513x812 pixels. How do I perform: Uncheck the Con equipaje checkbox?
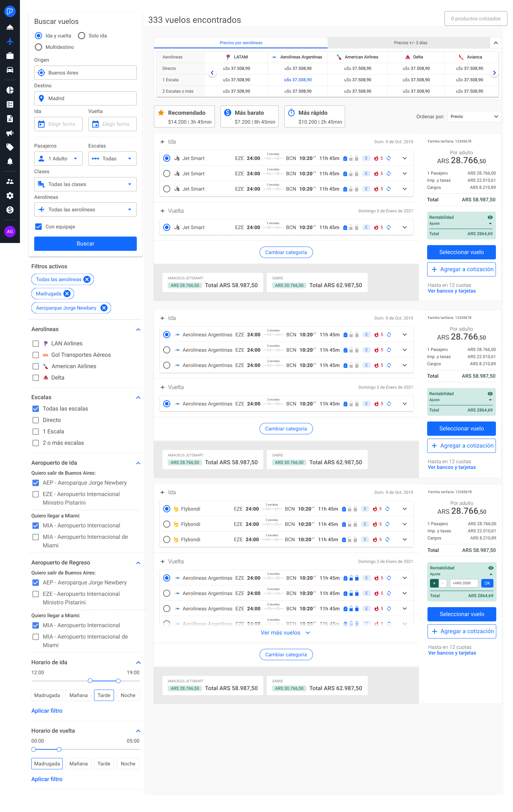coord(38,227)
